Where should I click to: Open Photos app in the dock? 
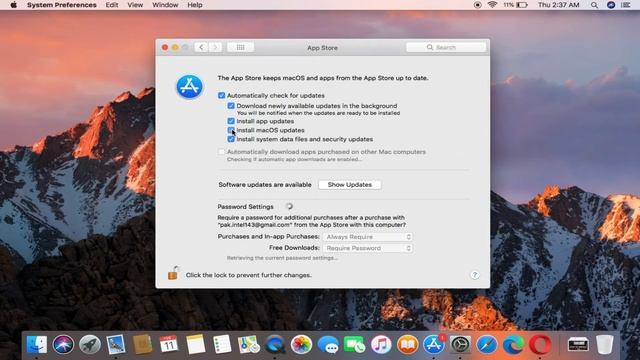pyautogui.click(x=301, y=344)
